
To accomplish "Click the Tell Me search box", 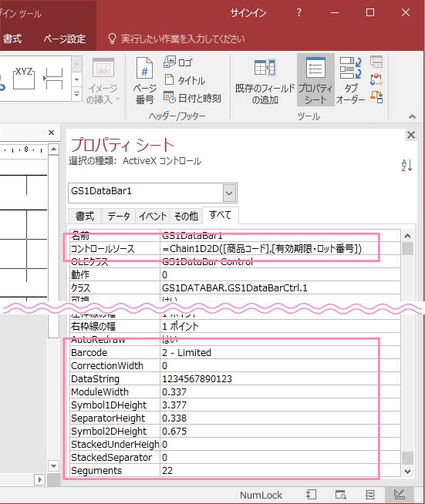I will tap(183, 39).
